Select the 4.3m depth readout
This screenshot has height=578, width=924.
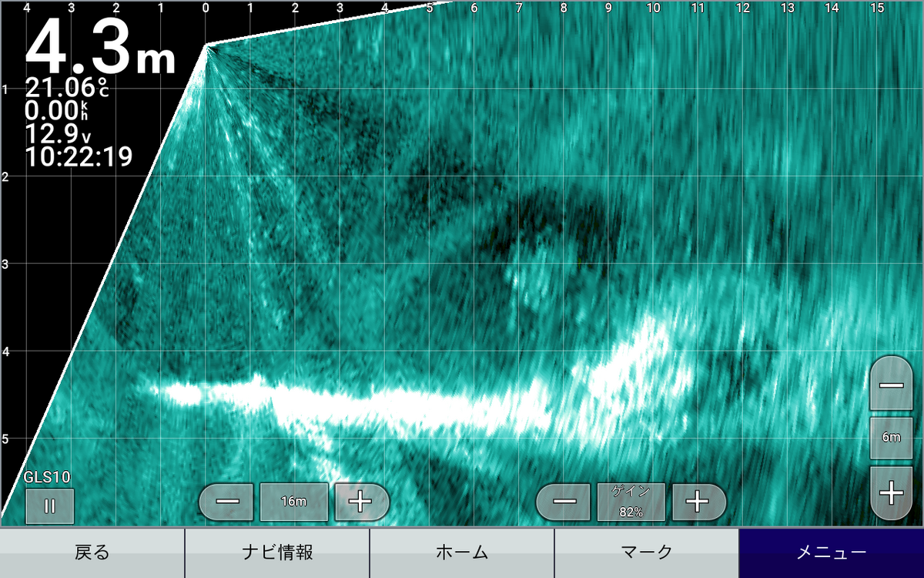click(101, 45)
